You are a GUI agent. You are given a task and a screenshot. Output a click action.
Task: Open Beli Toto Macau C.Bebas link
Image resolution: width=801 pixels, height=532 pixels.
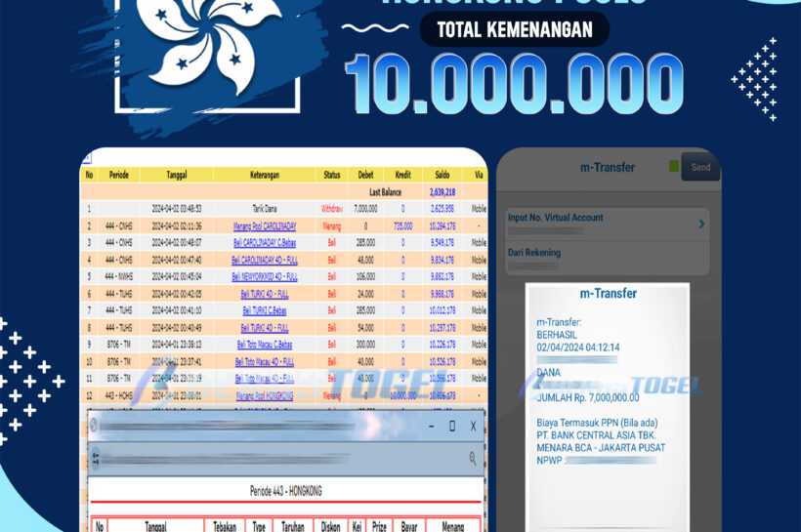(x=264, y=345)
